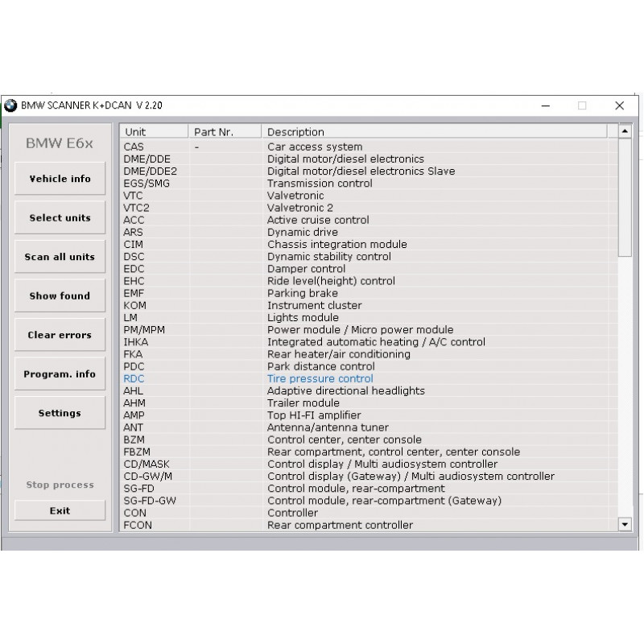
Task: Click the scrollbar down arrow
Action: coord(625,524)
